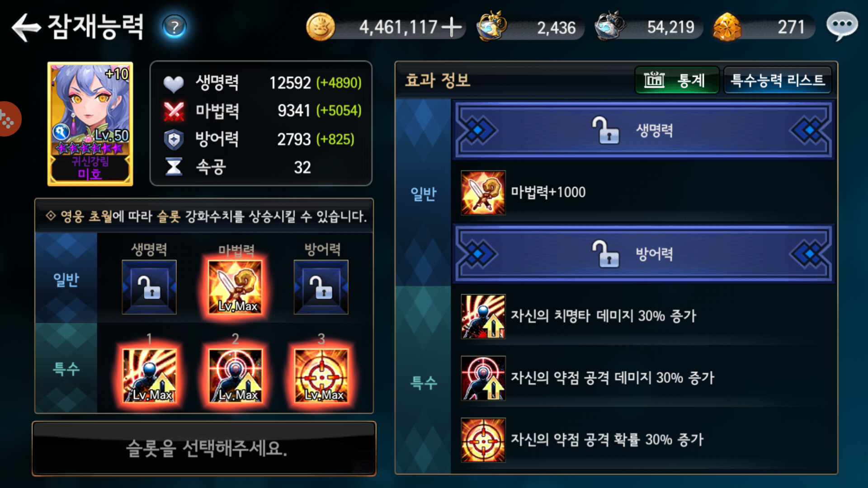
Task: Click 자신의 치명타 데미지 30% 증가 row
Action: pos(644,316)
